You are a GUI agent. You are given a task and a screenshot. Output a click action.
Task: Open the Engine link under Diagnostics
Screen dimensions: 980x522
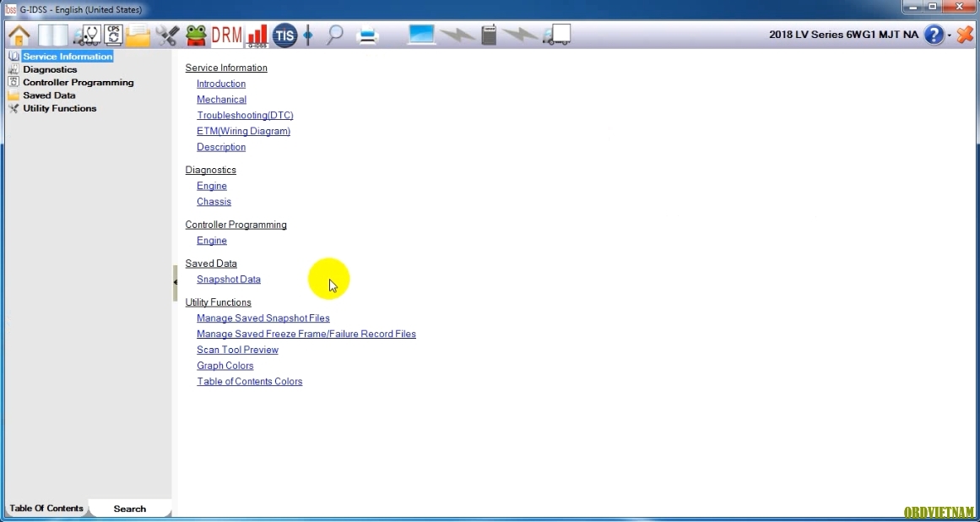[212, 186]
